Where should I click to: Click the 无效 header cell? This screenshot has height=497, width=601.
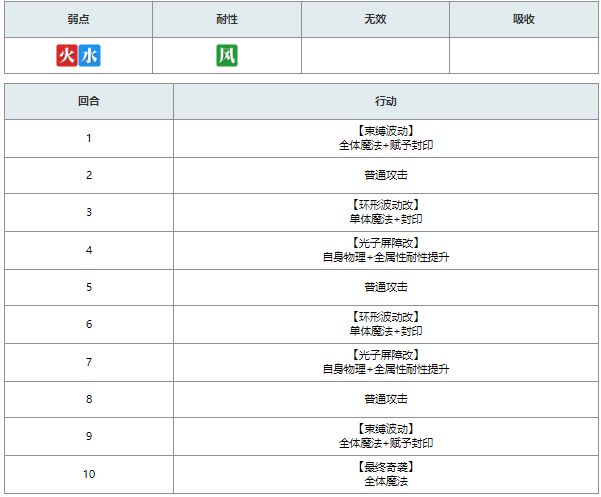pyautogui.click(x=375, y=19)
